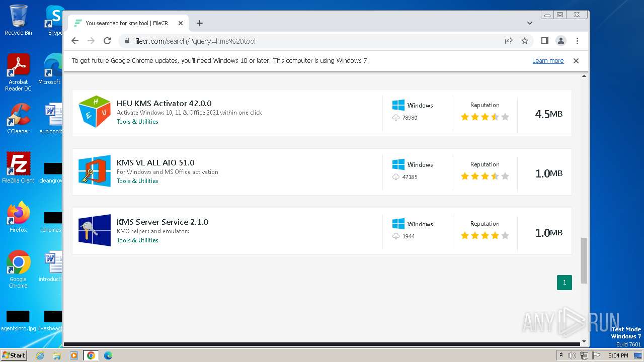Expand the tab search dropdown chevron
The width and height of the screenshot is (644, 362).
pos(530,23)
